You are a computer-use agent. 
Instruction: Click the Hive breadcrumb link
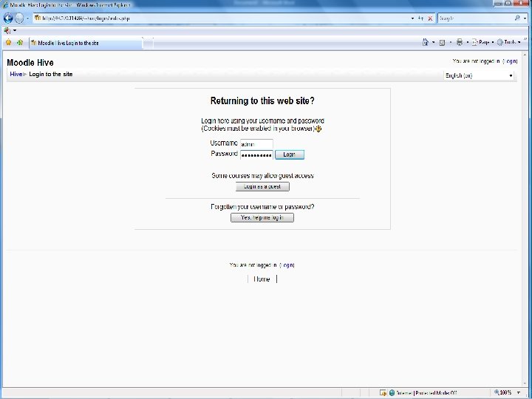pyautogui.click(x=16, y=74)
